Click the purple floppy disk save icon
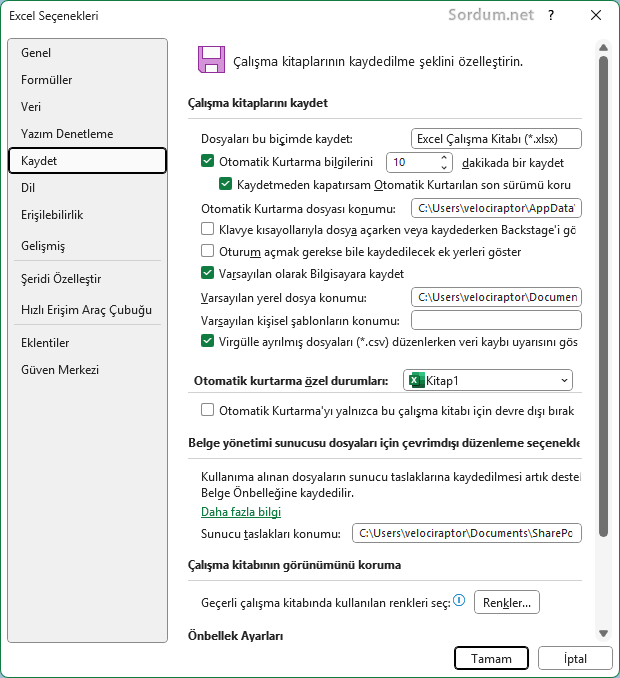Screen dimensions: 620x678 click(x=211, y=60)
